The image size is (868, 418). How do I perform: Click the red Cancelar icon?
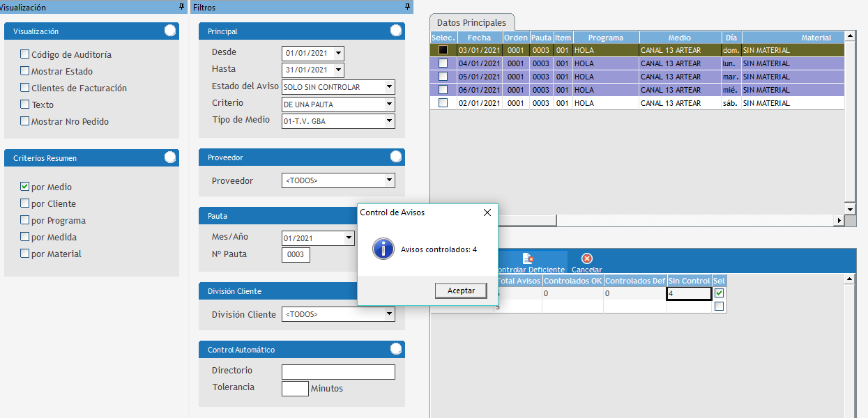(x=586, y=259)
